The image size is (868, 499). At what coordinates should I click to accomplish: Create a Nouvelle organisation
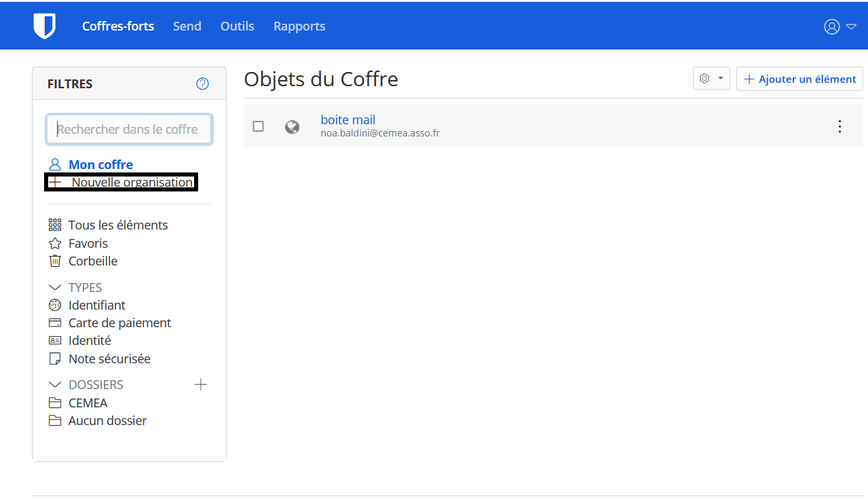tap(121, 182)
